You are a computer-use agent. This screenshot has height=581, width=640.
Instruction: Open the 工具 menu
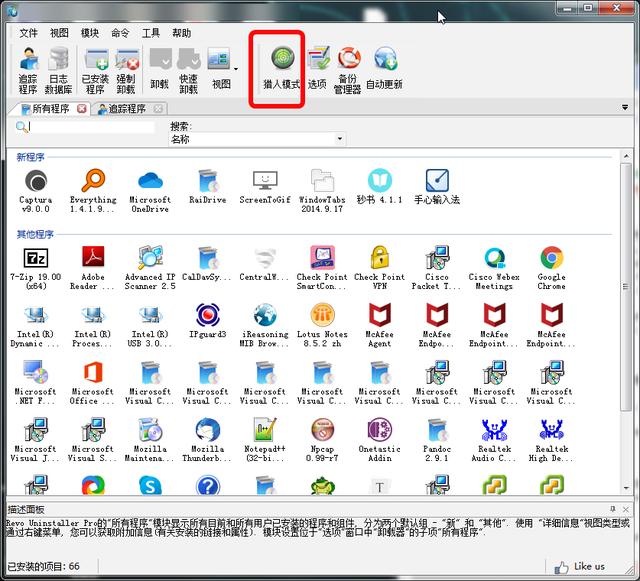151,33
